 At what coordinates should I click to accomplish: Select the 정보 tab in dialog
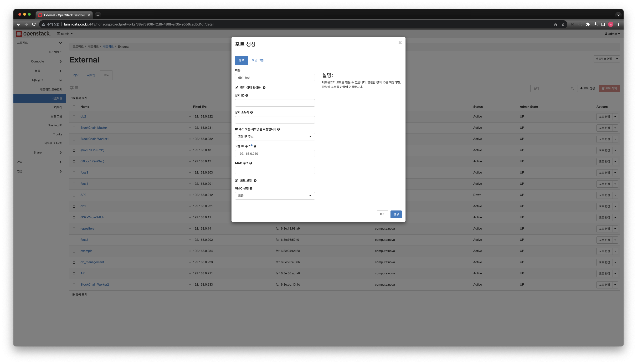(241, 60)
